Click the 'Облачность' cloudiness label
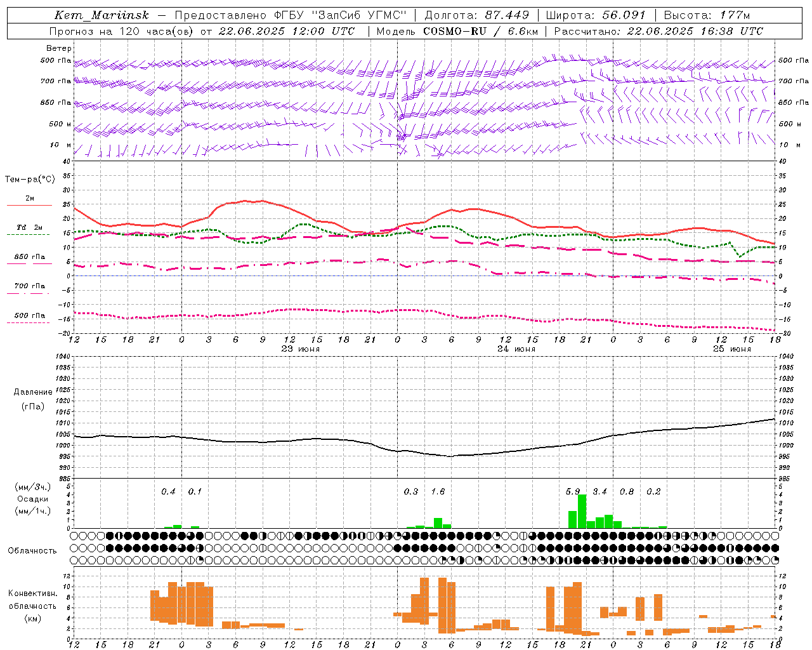Viewport: 812px width, 650px height. coord(32,551)
